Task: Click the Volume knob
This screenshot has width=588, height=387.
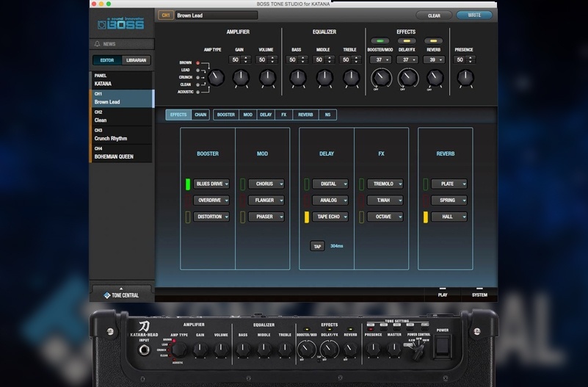Action: [x=267, y=78]
